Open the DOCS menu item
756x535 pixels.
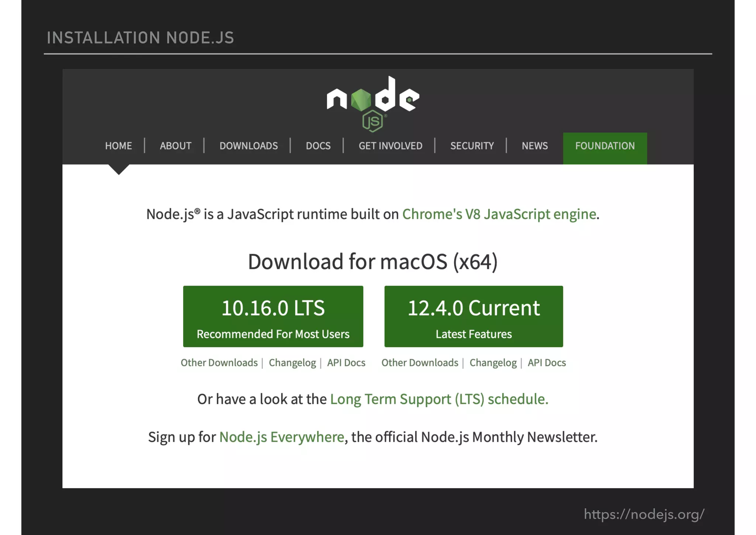click(x=318, y=146)
